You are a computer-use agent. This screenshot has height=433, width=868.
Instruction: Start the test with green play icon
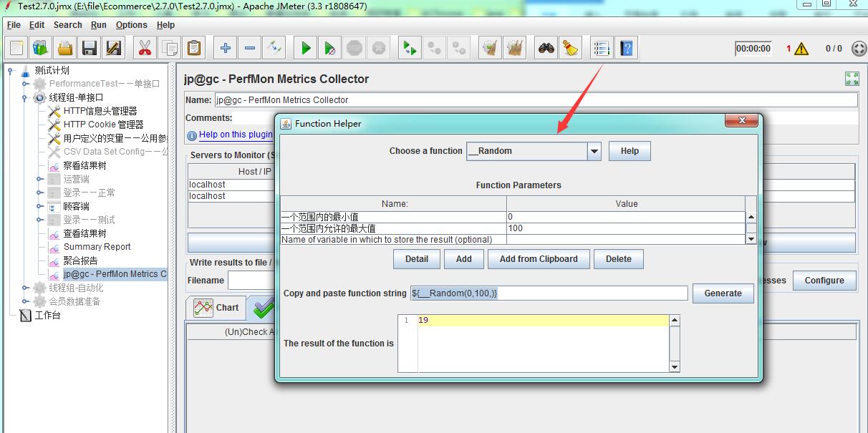coord(306,48)
